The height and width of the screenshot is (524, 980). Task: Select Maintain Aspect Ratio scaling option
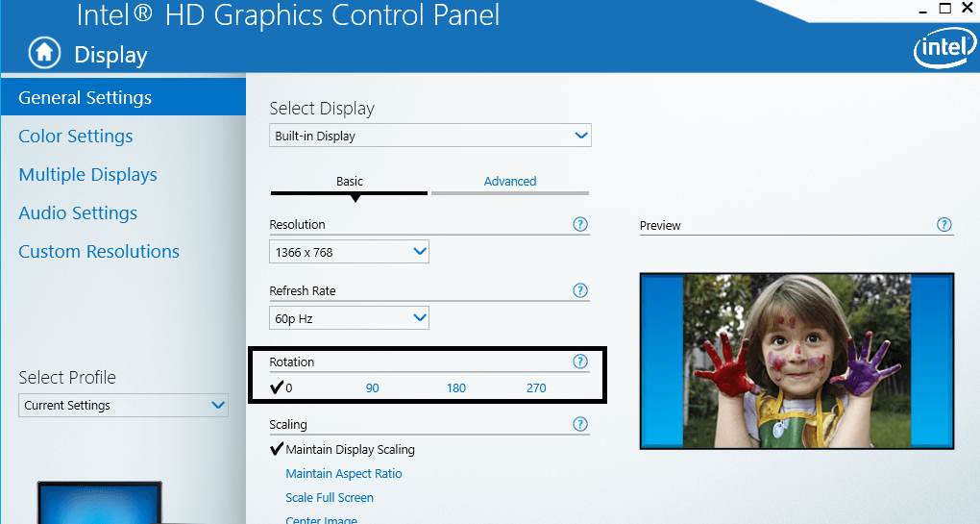[x=344, y=474]
